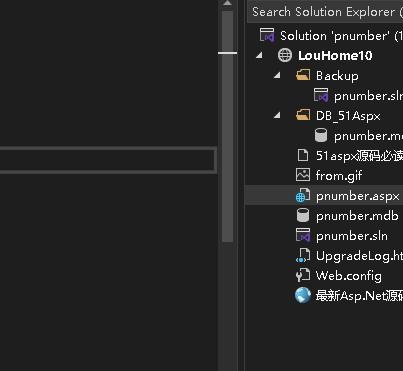This screenshot has width=403, height=371.
Task: Click the UpgradeLog file icon
Action: pos(303,256)
